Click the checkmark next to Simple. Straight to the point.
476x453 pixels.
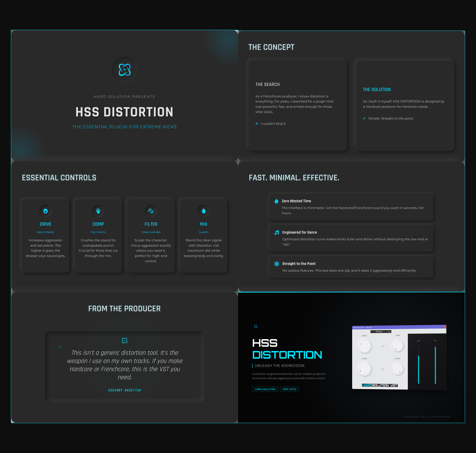pos(364,118)
